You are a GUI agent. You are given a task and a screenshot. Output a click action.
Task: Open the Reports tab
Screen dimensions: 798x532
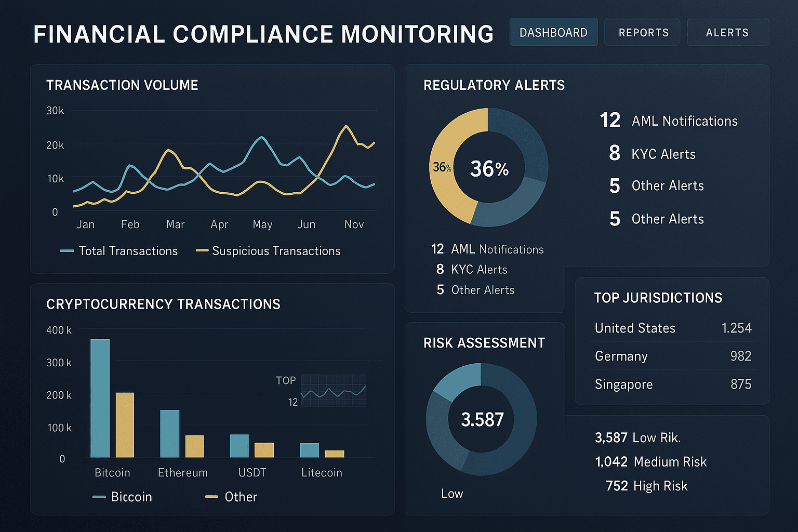coord(643,32)
